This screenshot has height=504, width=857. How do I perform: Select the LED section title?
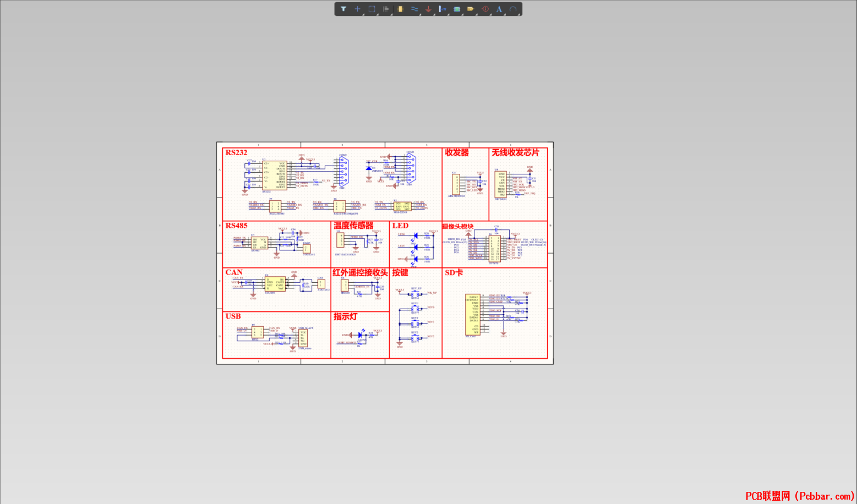tap(400, 226)
